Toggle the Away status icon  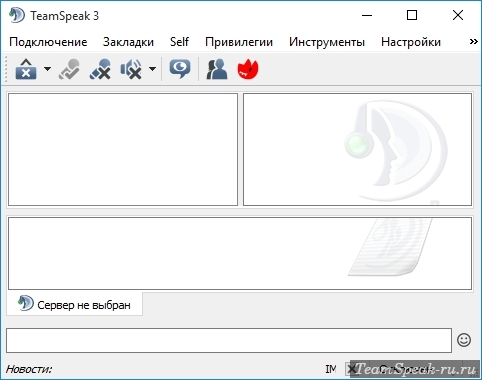[x=69, y=69]
